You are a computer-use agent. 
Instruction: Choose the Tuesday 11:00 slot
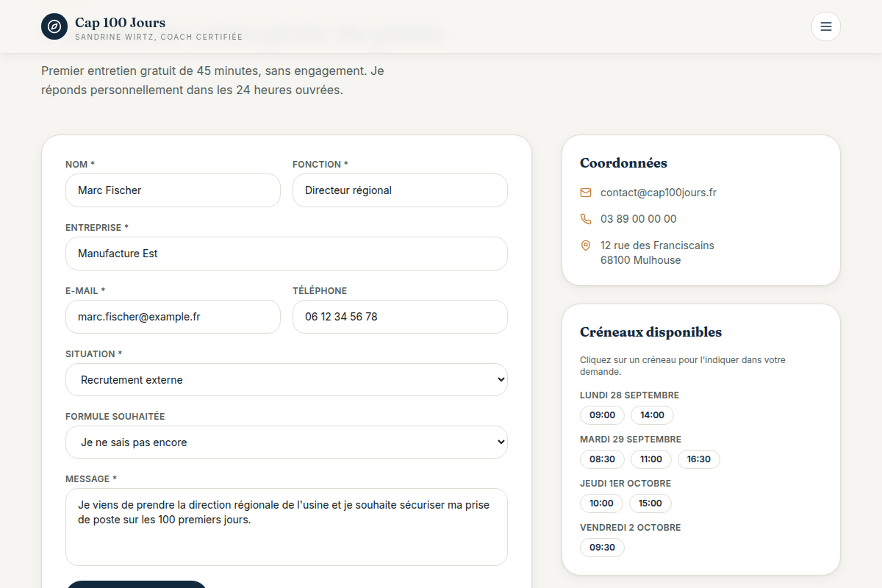651,459
